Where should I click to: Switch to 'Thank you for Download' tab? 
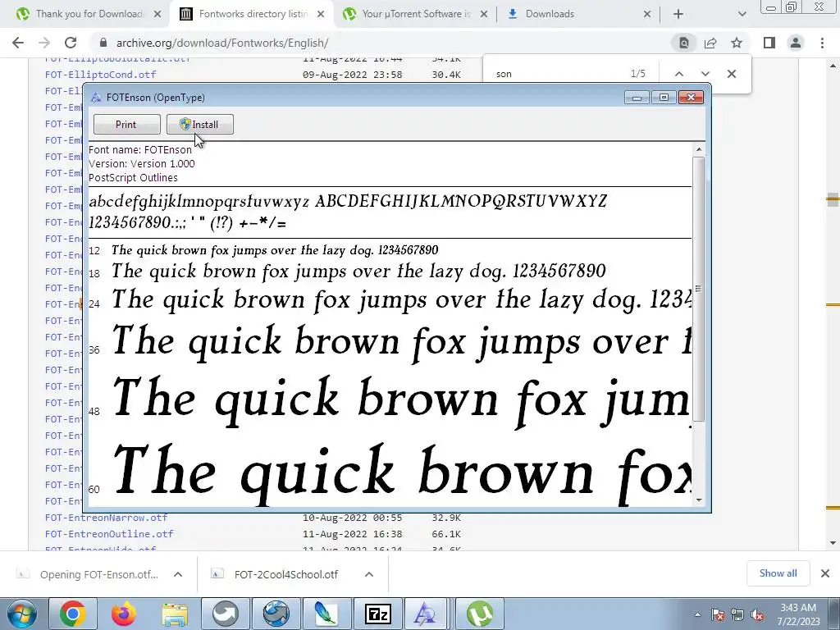click(x=89, y=14)
